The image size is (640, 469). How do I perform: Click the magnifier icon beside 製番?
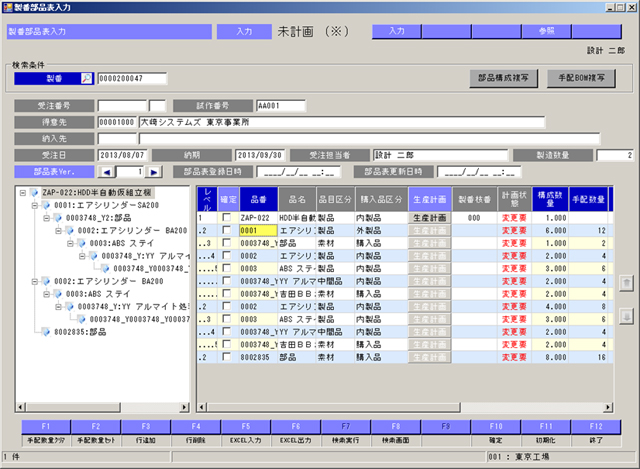pyautogui.click(x=87, y=78)
